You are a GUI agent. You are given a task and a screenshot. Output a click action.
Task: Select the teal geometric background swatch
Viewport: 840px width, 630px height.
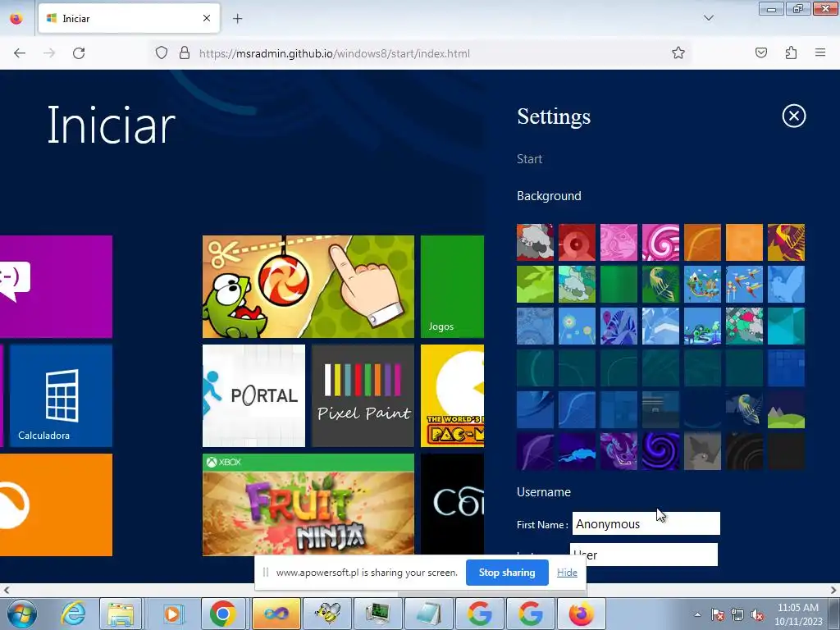tap(786, 326)
